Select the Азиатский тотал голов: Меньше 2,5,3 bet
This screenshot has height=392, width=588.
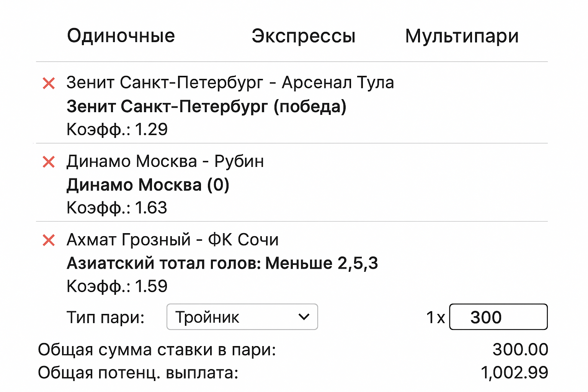[x=223, y=263]
